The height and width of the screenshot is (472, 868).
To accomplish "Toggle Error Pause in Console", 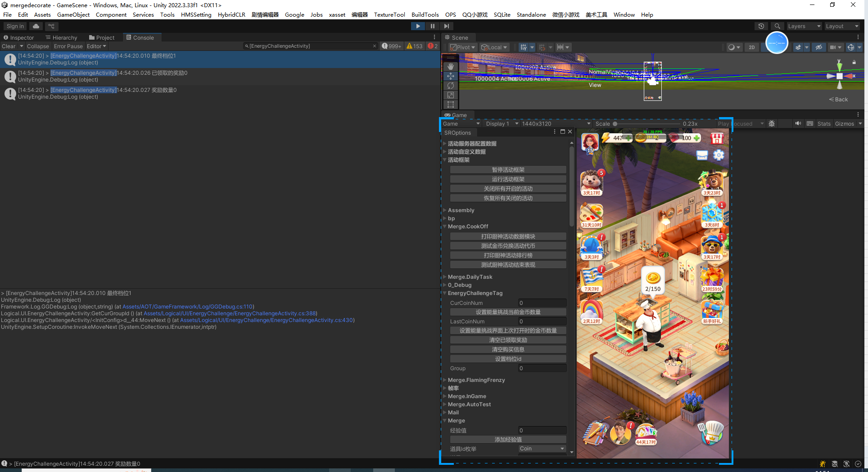I will tap(68, 46).
